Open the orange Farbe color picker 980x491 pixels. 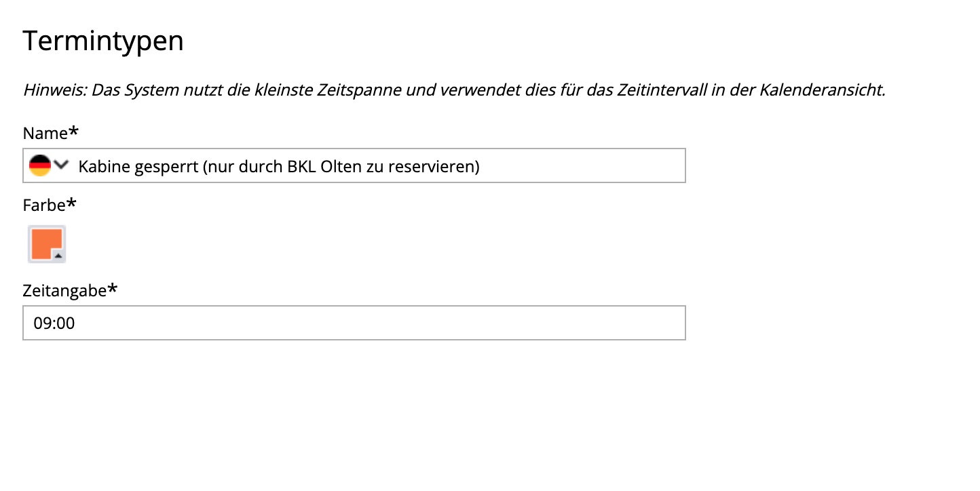coord(45,243)
